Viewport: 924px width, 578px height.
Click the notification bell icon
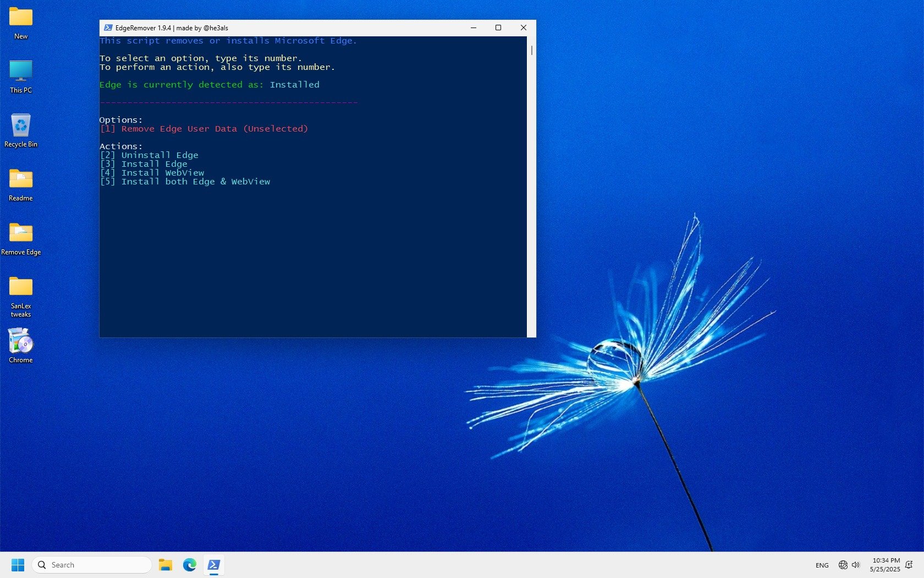(909, 565)
